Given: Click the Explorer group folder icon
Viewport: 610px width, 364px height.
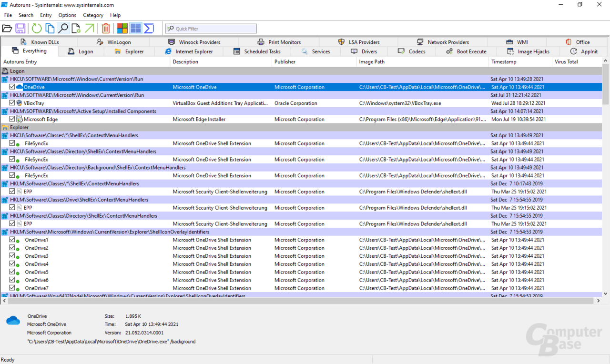Looking at the screenshot, I should coord(5,127).
